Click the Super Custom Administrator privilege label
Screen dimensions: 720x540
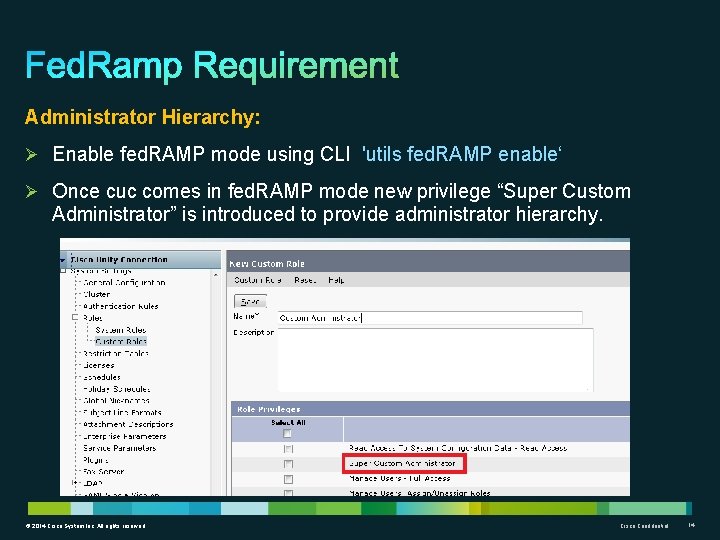pos(403,464)
